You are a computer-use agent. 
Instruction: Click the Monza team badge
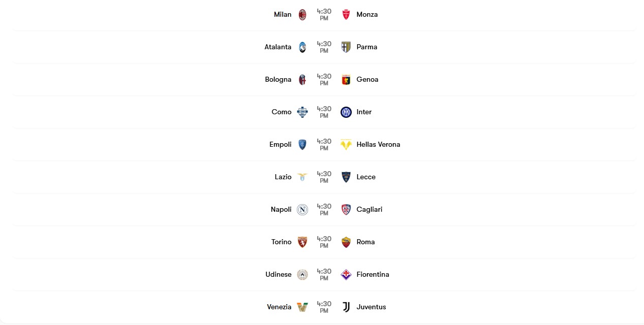[x=346, y=14]
